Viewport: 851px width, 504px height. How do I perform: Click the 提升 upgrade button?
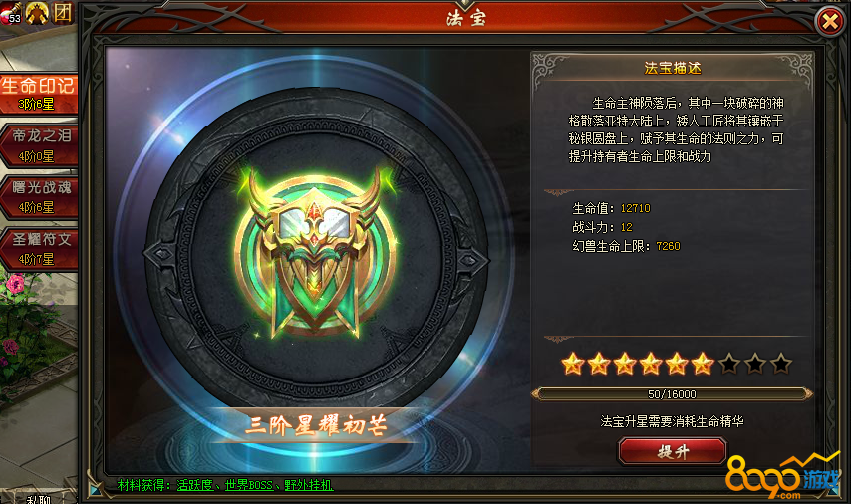[673, 451]
